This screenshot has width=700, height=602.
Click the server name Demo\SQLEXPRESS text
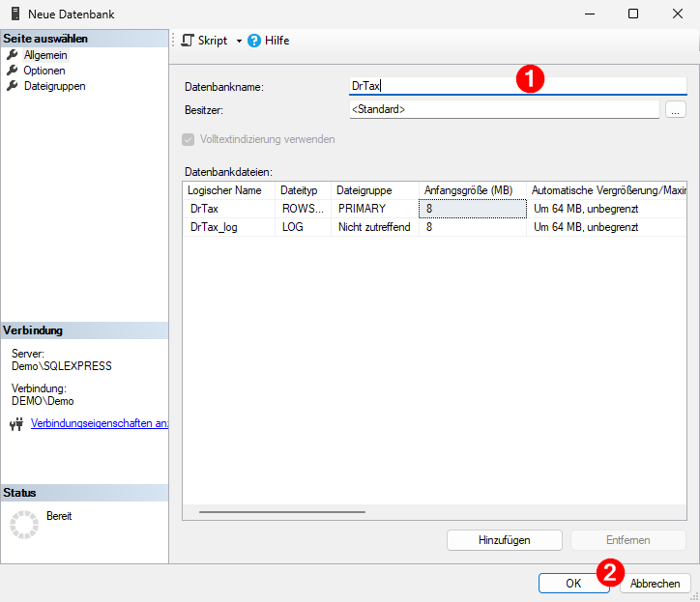(x=62, y=366)
